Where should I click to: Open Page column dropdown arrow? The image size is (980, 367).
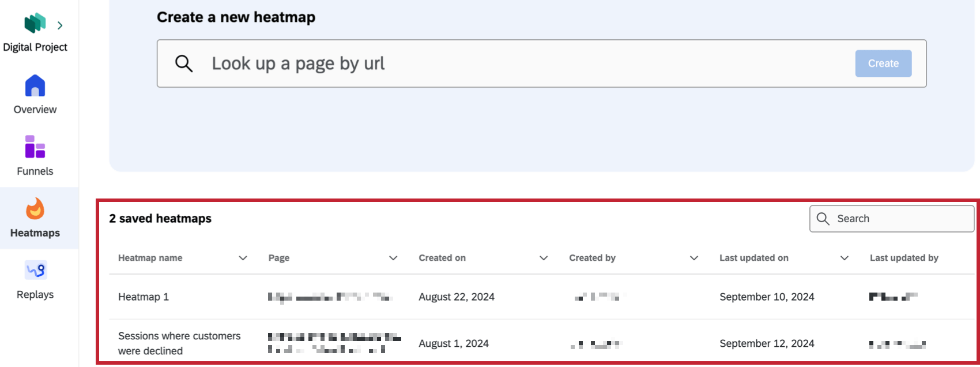(x=393, y=258)
